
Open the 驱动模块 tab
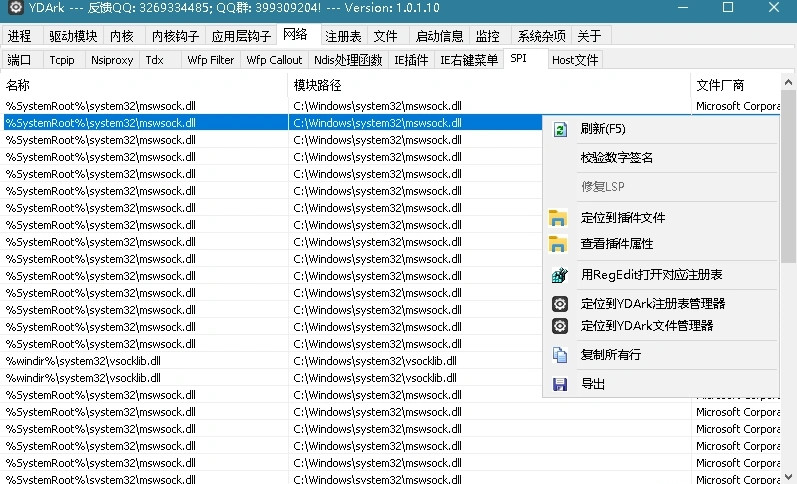(73, 36)
